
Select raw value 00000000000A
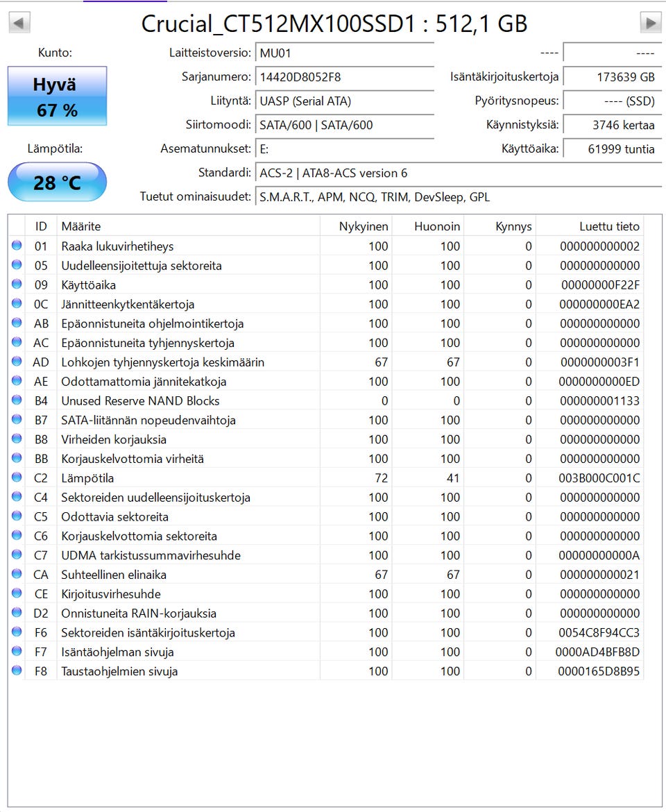pyautogui.click(x=599, y=555)
